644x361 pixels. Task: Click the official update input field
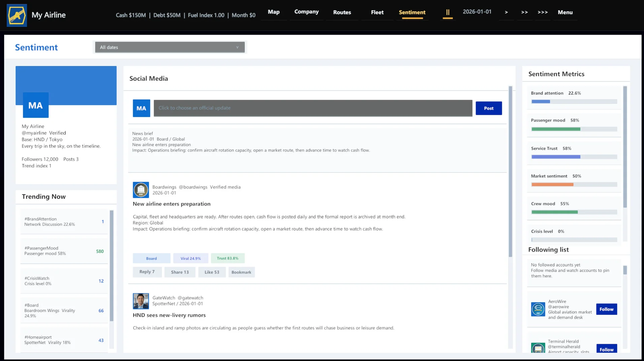313,108
